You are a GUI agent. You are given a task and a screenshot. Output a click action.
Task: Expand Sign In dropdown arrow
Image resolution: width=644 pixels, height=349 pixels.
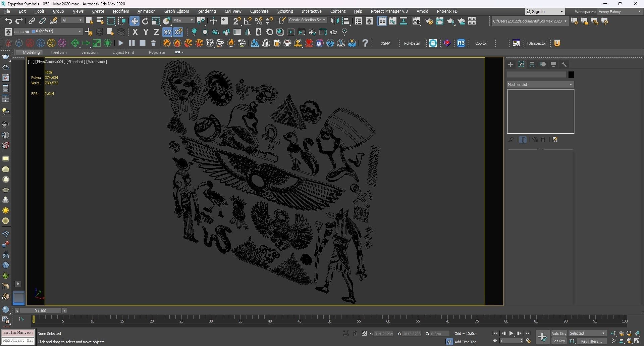click(x=561, y=12)
